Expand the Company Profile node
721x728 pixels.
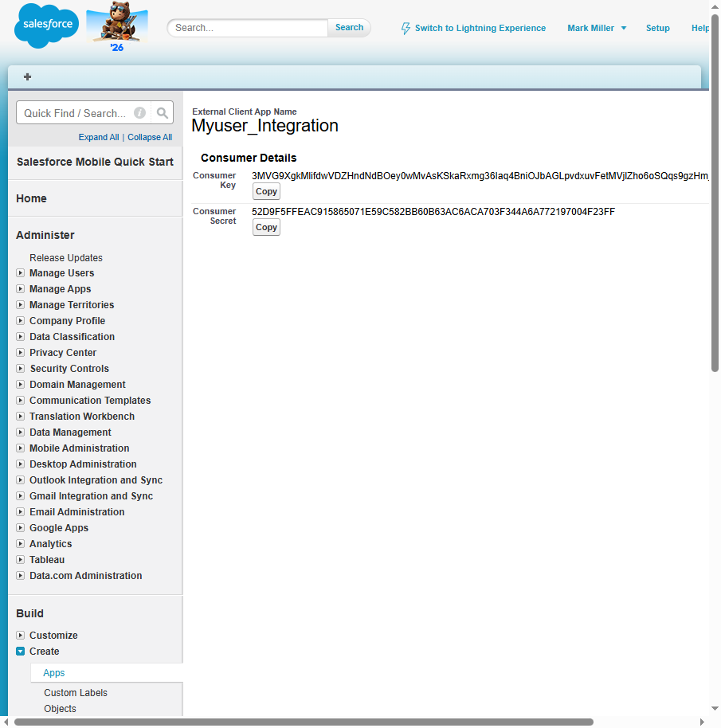21,321
